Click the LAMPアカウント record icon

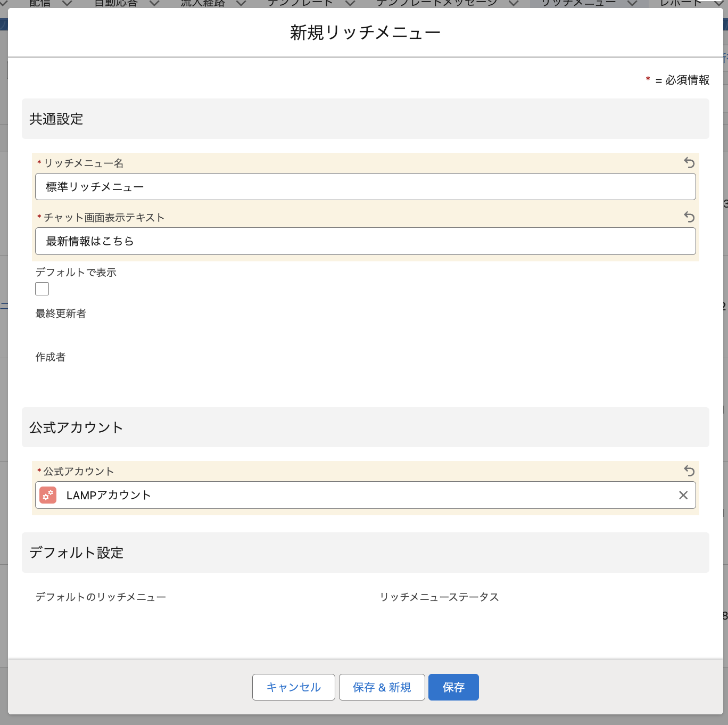click(48, 496)
